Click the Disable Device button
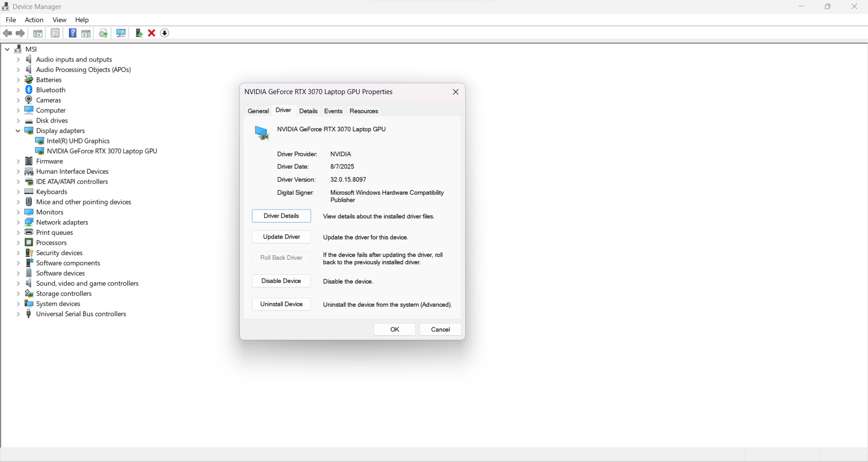 (x=281, y=281)
